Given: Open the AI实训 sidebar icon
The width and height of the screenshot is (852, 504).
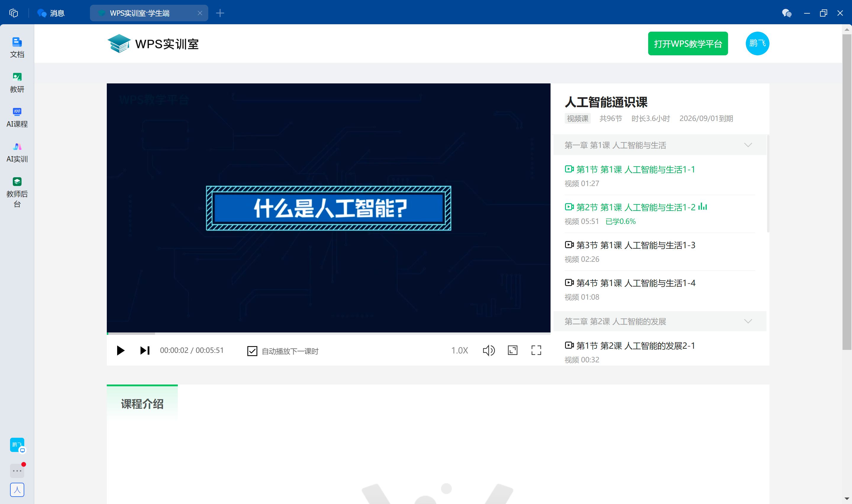Looking at the screenshot, I should click(17, 152).
